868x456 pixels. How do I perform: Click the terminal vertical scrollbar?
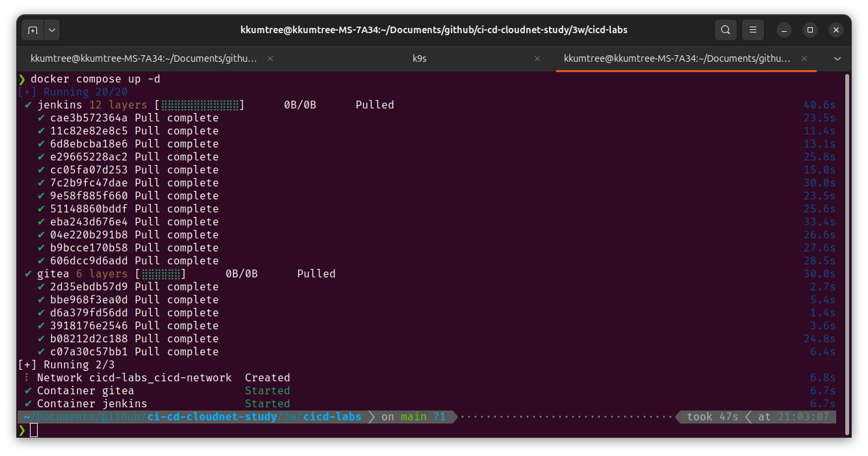(847, 254)
